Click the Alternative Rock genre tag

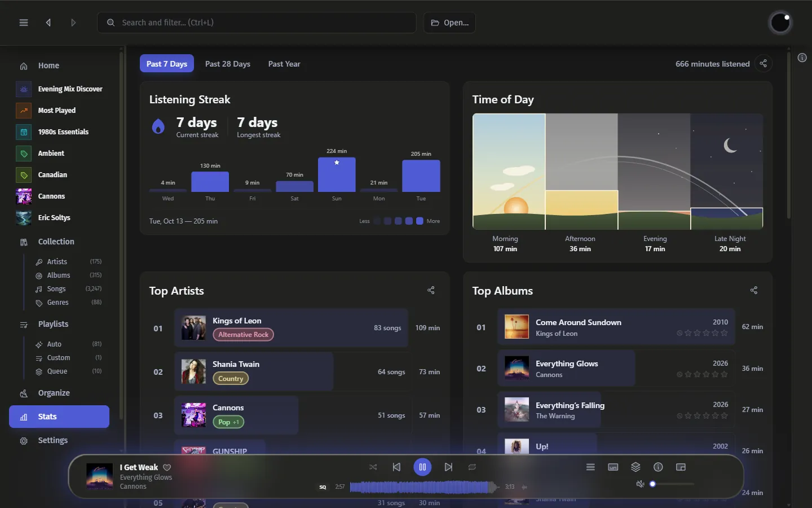click(243, 335)
